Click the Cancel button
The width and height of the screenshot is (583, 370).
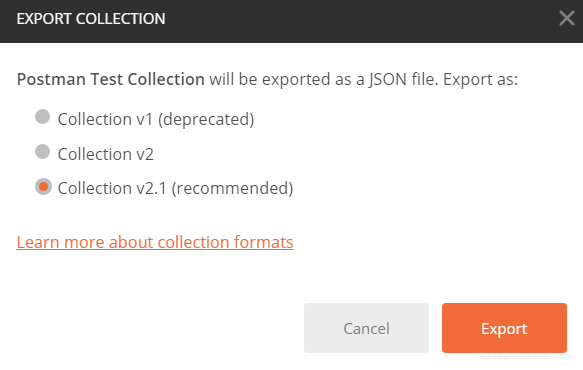(x=366, y=328)
